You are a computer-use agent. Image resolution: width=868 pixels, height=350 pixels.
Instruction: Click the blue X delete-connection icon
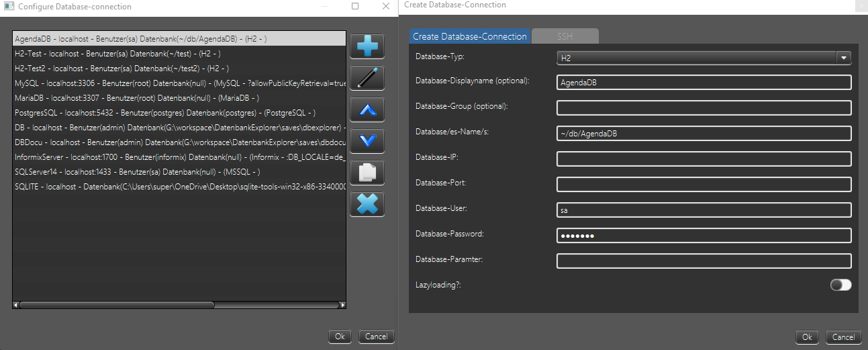[367, 204]
